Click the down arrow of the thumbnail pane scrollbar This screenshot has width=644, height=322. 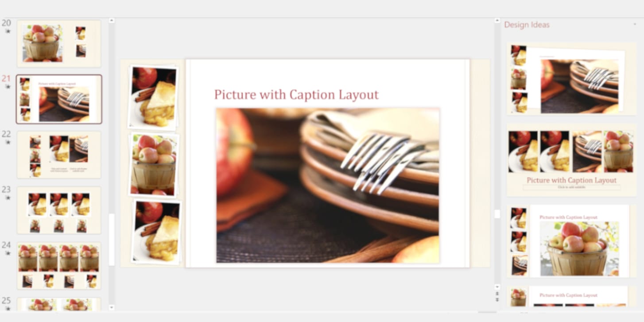click(112, 307)
